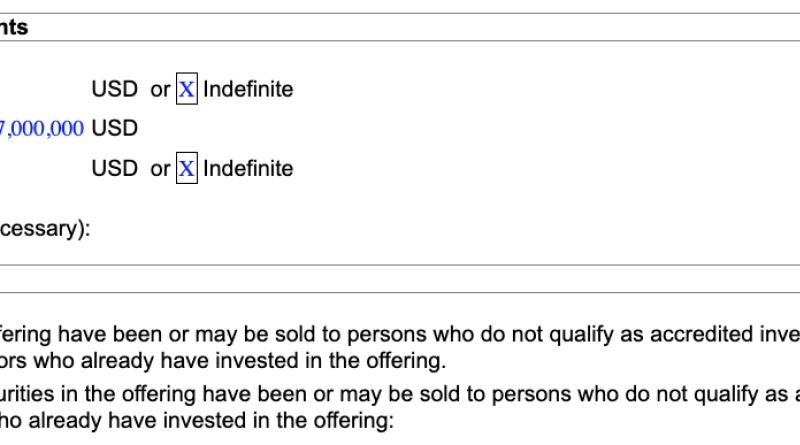The image size is (800, 445).
Task: Click USD text in the top row
Action: 115,89
